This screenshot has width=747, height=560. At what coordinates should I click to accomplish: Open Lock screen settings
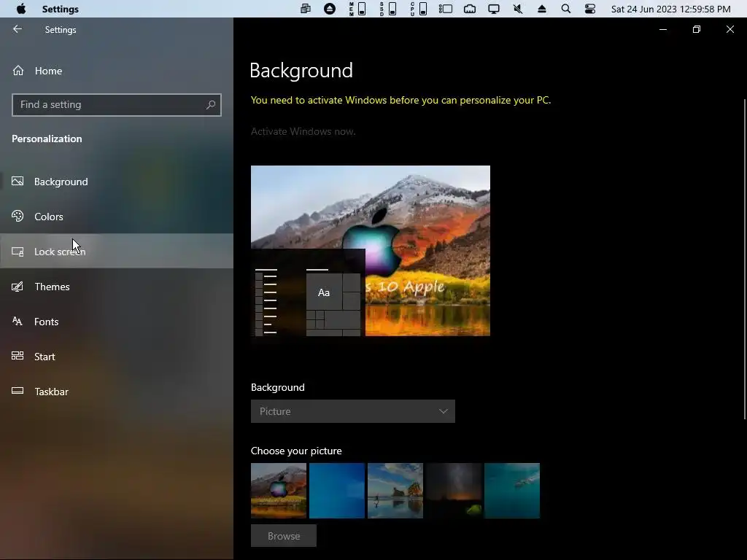(x=117, y=251)
